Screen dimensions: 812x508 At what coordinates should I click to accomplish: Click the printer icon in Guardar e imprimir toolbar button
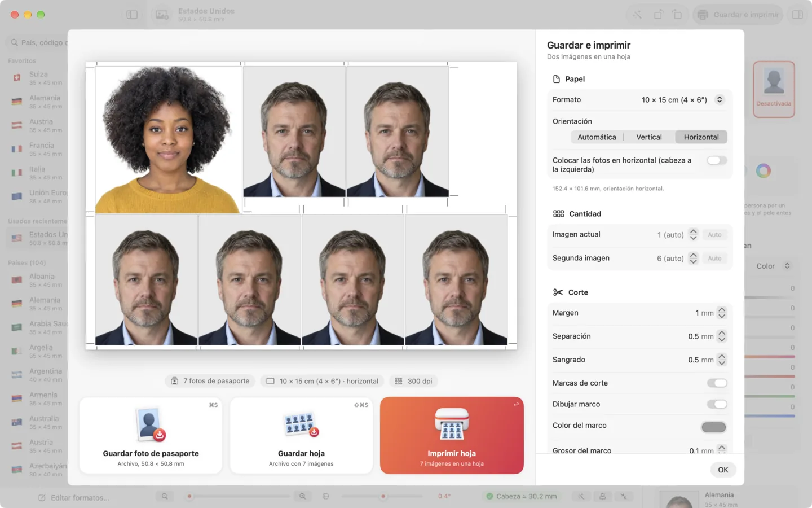[x=703, y=15]
